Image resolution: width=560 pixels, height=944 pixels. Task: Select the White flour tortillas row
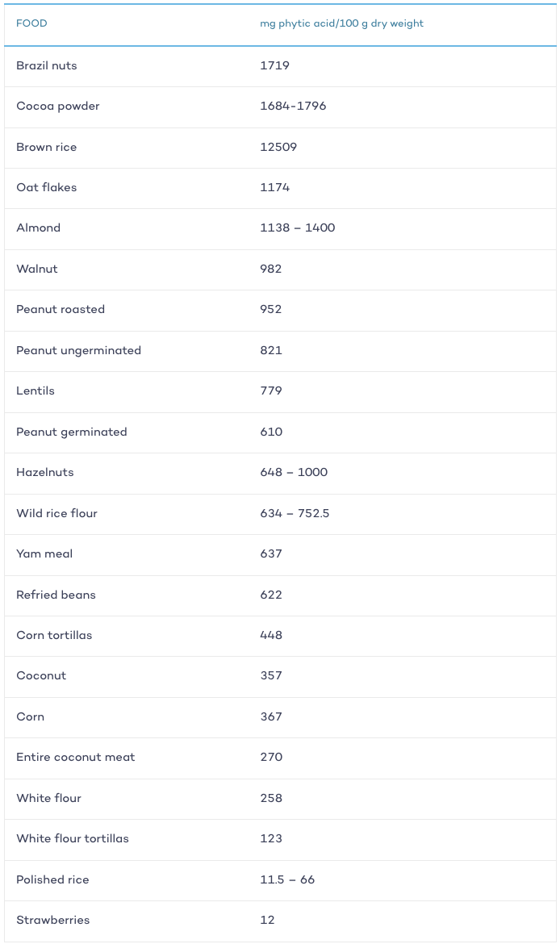(x=280, y=839)
